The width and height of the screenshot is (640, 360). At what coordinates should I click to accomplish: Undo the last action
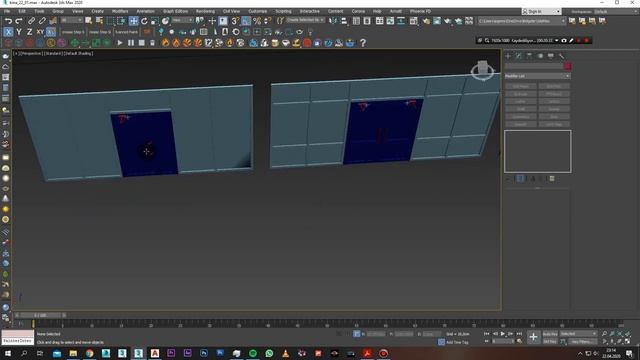tap(8, 20)
